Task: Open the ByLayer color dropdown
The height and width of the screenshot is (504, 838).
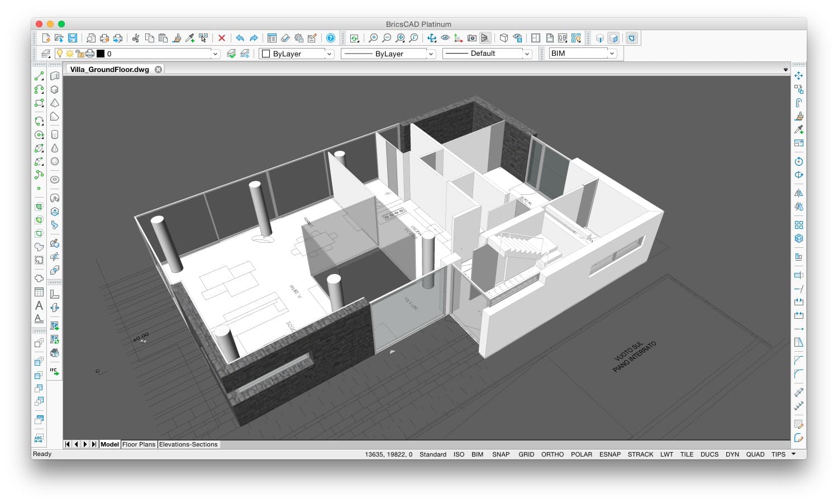Action: (x=330, y=54)
